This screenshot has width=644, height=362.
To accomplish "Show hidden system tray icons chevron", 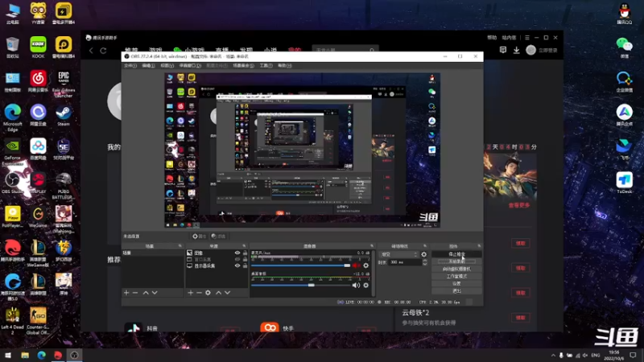I will pos(553,356).
